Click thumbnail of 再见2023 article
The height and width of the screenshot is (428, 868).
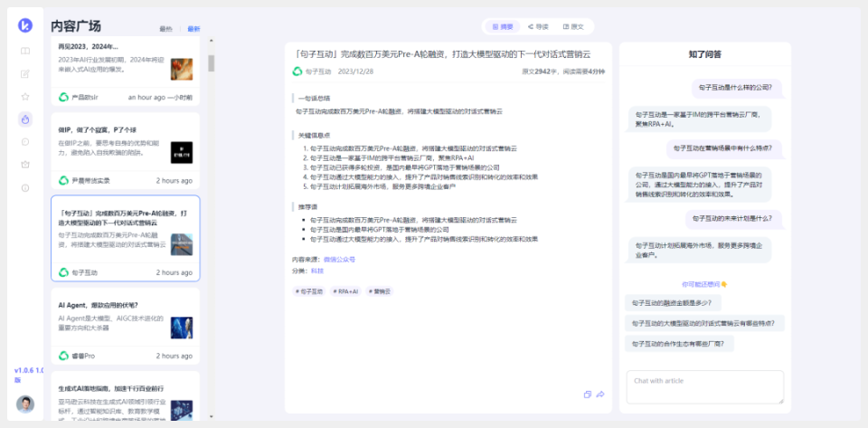tap(182, 69)
